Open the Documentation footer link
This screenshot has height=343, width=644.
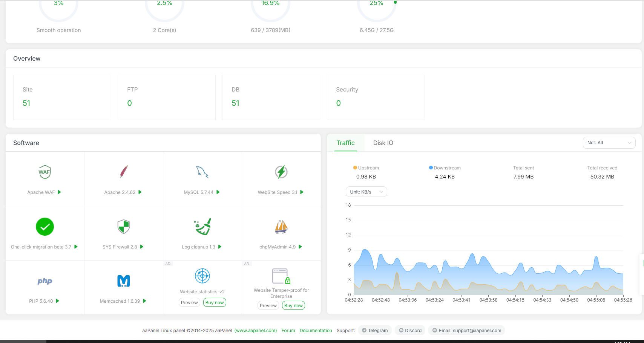click(x=316, y=331)
